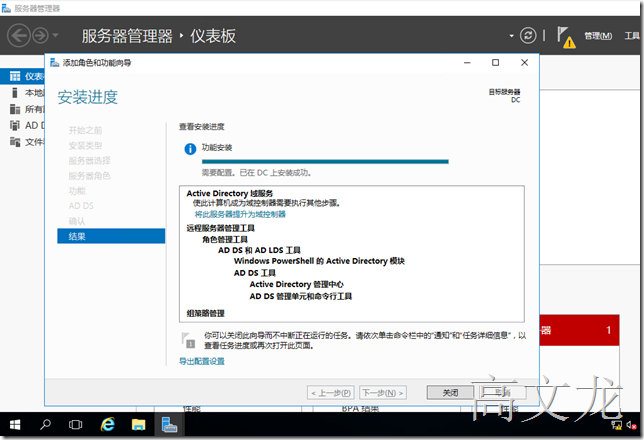Click the blue info icon by 功能安装
The width and height of the screenshot is (644, 440).
tap(190, 149)
